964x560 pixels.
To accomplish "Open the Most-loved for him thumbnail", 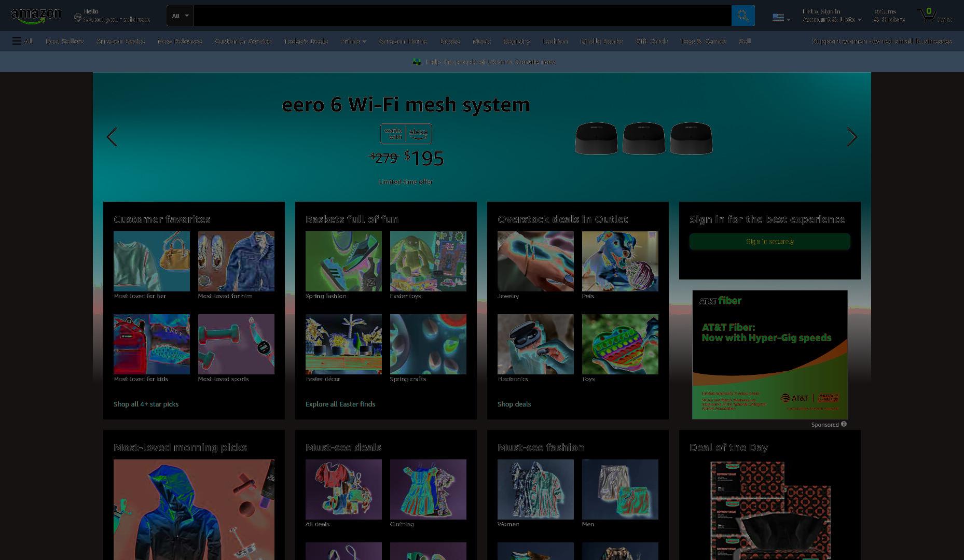I will click(236, 261).
